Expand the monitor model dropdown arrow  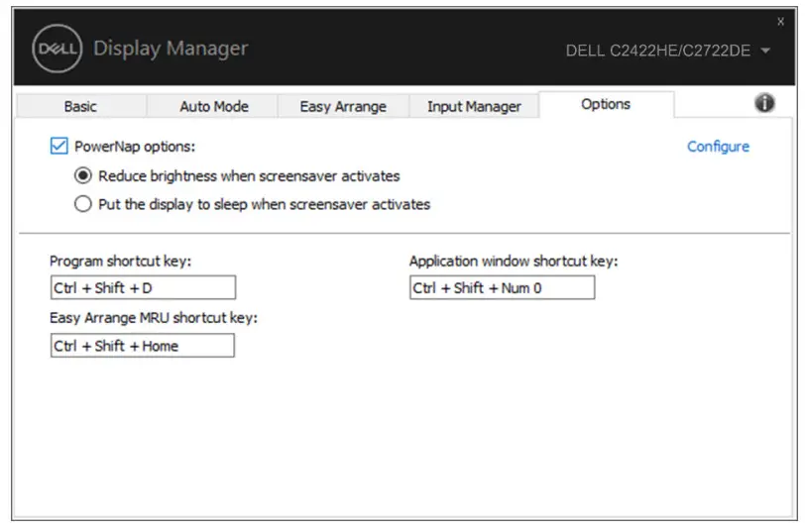(765, 51)
